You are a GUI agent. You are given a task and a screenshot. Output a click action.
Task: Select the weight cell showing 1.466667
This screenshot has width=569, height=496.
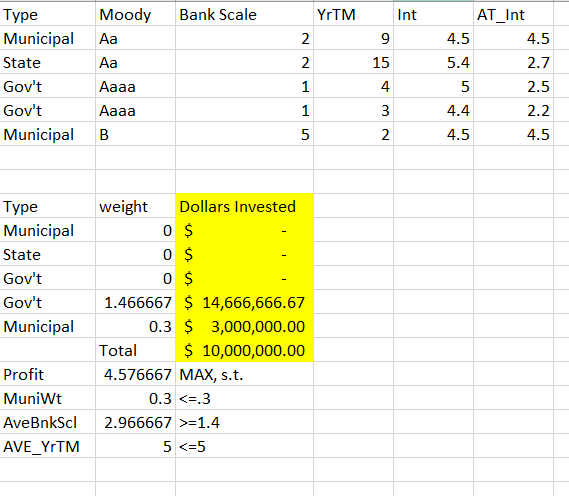pos(135,302)
